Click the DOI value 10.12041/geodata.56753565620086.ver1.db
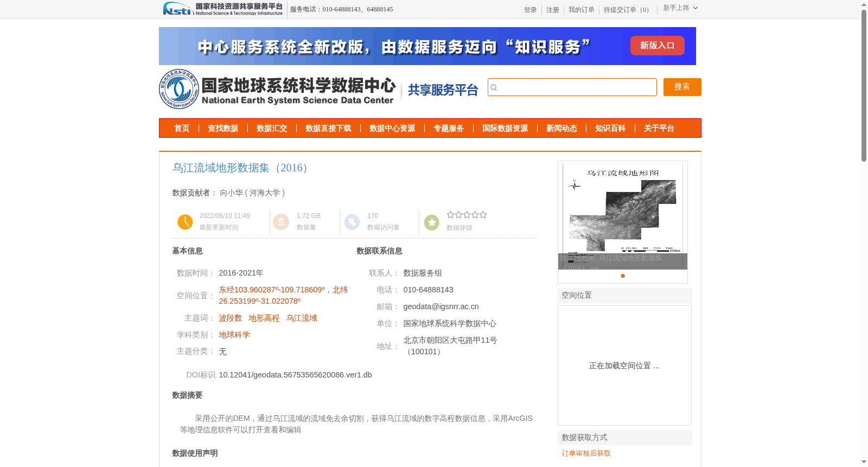 [x=295, y=375]
